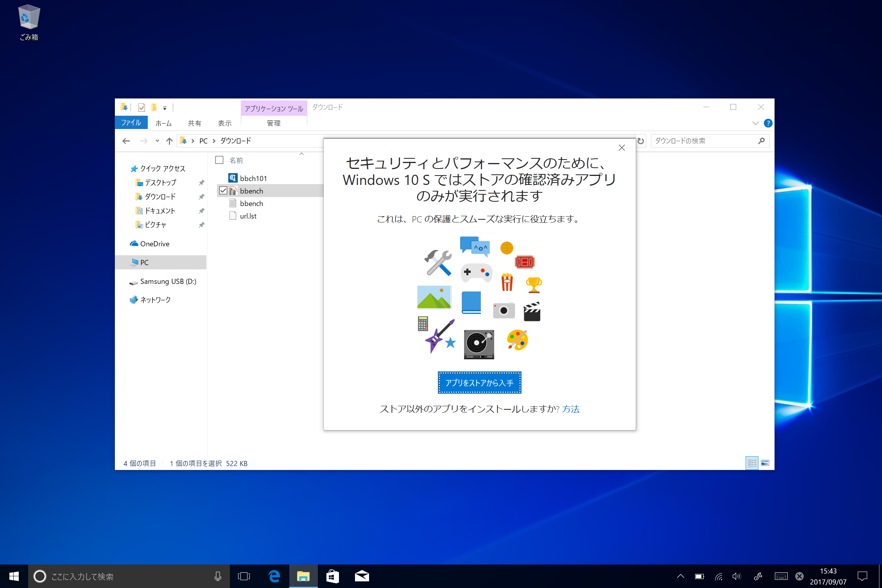
Task: Check the select-all checkbox in the 名前 column header
Action: 219,160
